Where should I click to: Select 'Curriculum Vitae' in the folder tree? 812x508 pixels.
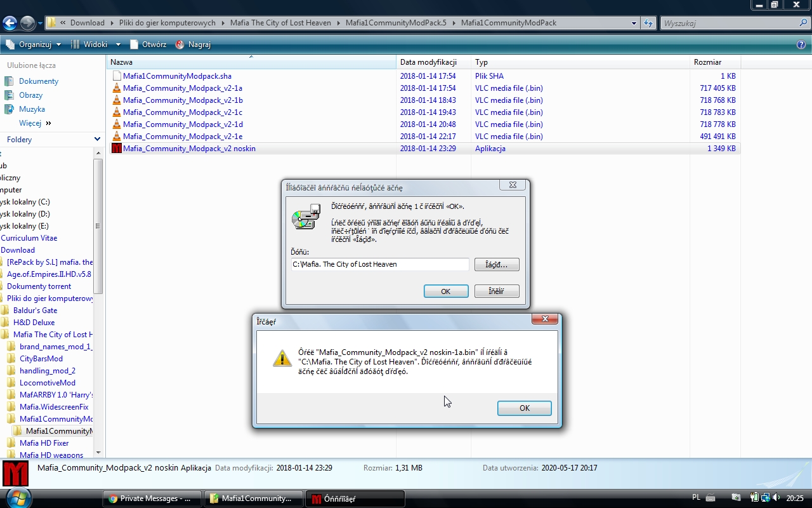29,238
